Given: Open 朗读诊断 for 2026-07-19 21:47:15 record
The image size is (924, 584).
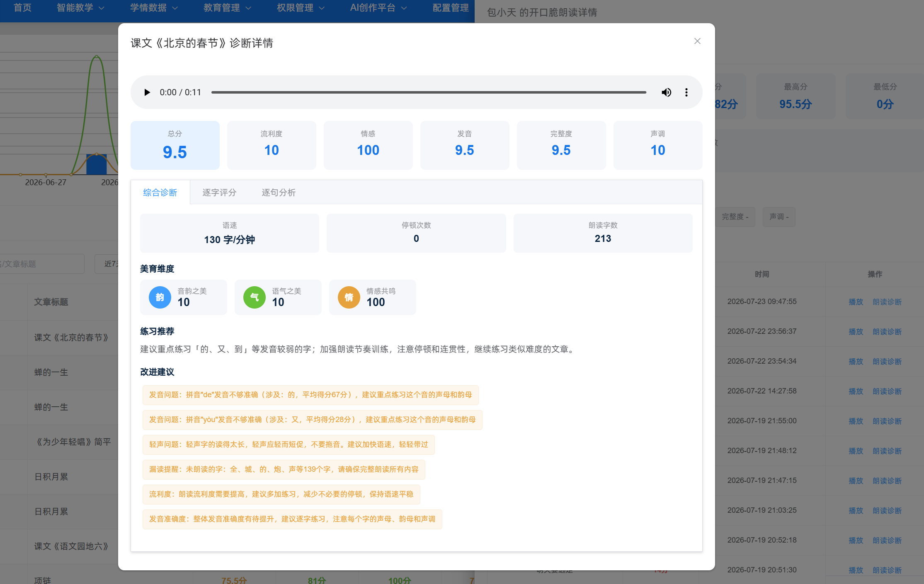Looking at the screenshot, I should pos(887,481).
